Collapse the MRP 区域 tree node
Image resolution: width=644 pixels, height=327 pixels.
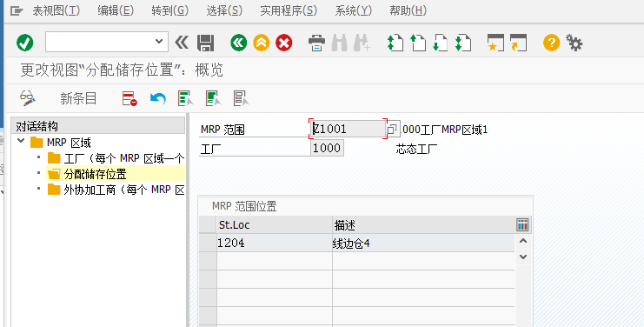click(21, 141)
